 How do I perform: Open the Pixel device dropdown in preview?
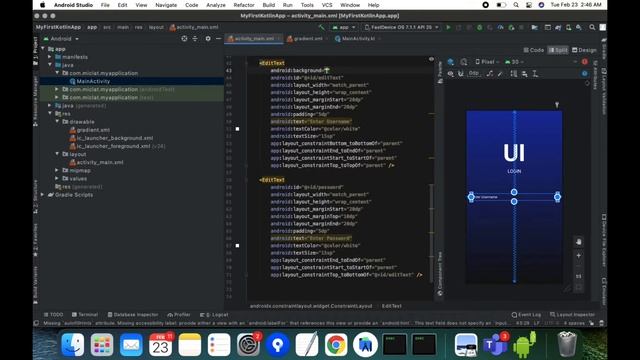[487, 62]
